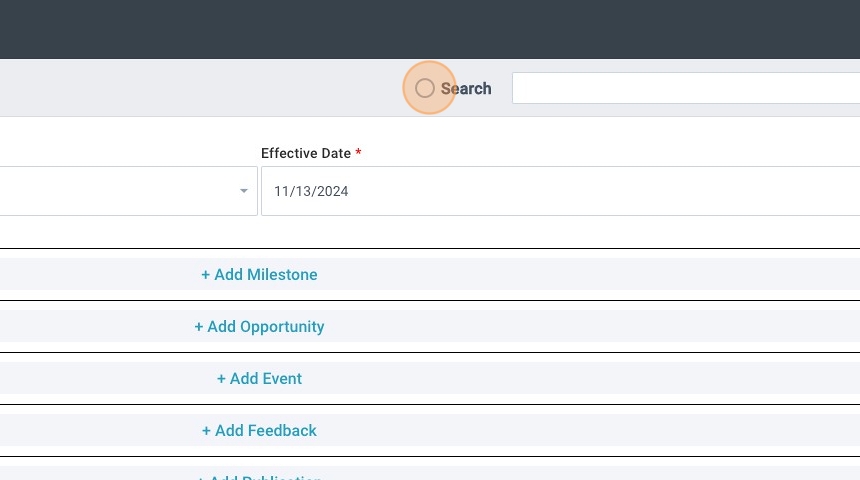Hit the plus sign before Add Feedback
The width and height of the screenshot is (860, 480).
(207, 431)
